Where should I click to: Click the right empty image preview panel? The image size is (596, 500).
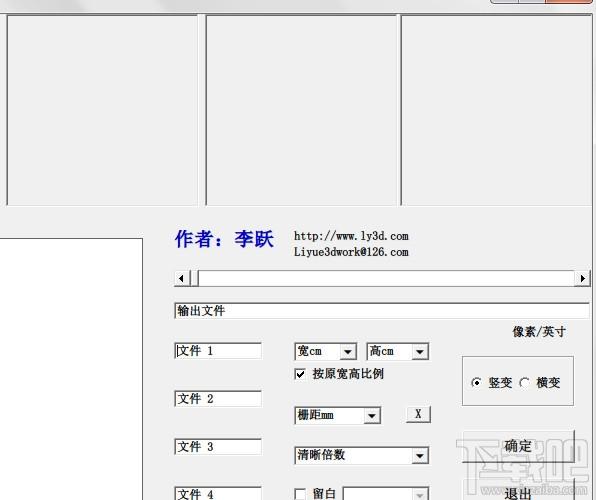(x=496, y=110)
